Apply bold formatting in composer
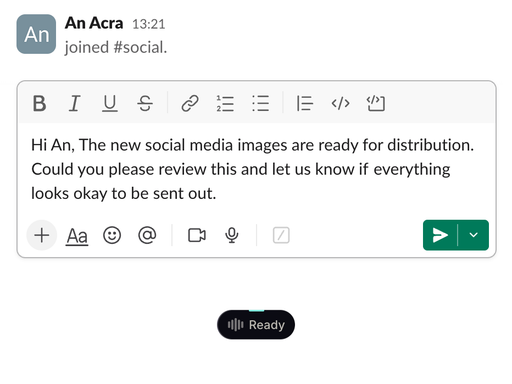512x384 pixels. pyautogui.click(x=39, y=103)
